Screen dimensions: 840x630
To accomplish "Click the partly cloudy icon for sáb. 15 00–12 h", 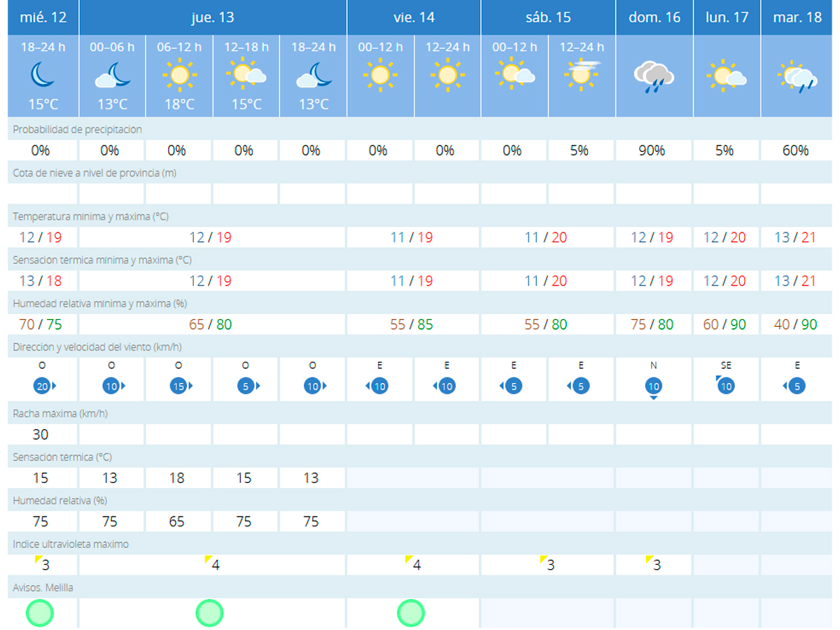I will (x=515, y=75).
